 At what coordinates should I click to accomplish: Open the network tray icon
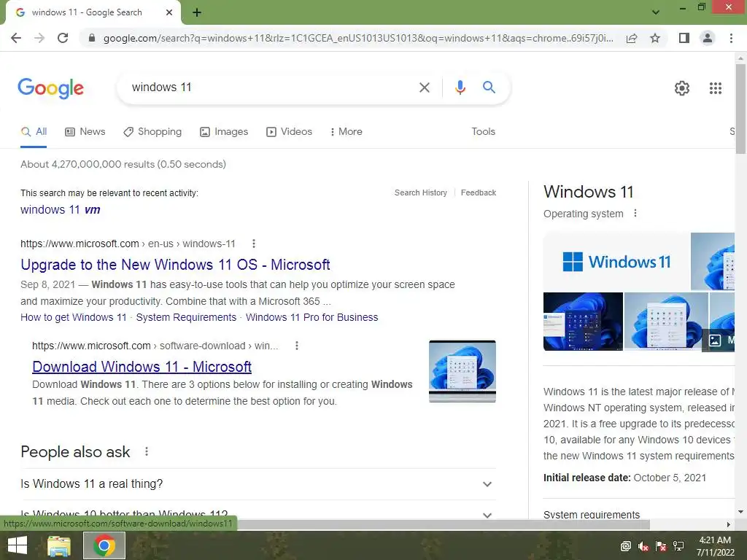click(x=678, y=546)
